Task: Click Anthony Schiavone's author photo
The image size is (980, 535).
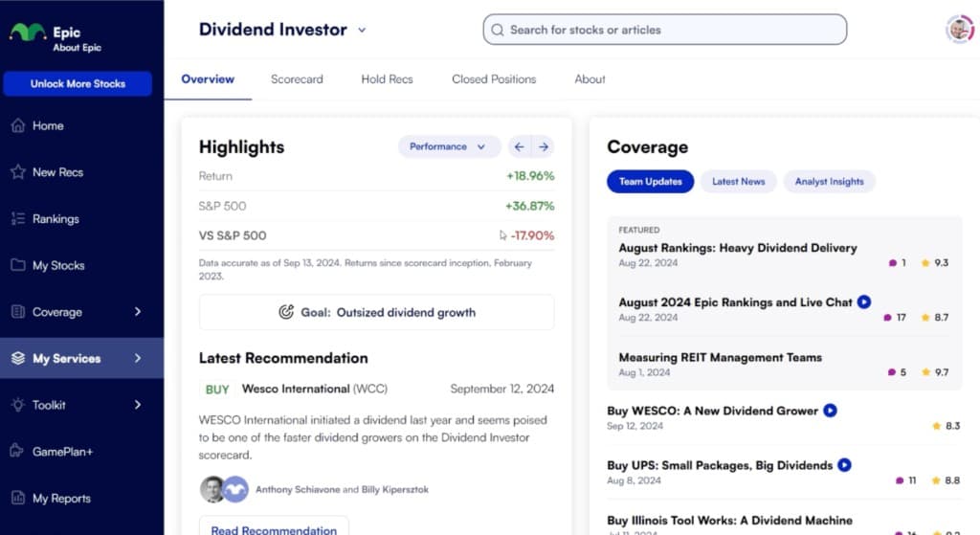Action: click(212, 489)
